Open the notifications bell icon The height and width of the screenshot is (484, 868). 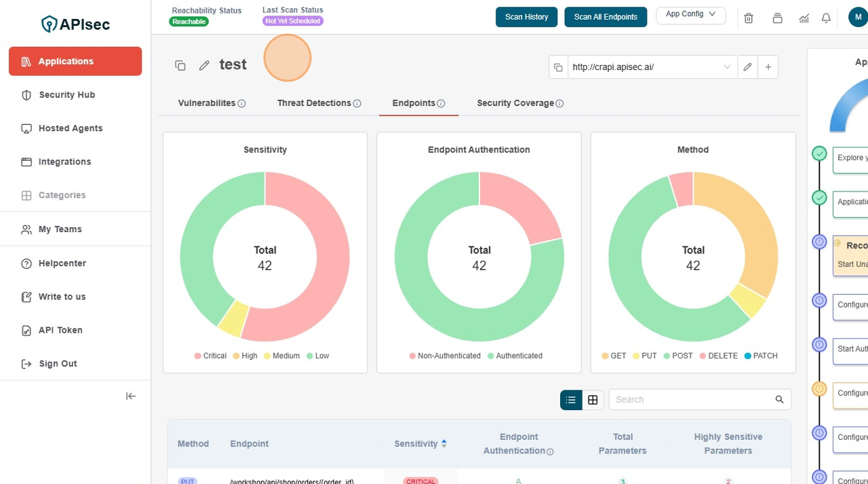826,18
